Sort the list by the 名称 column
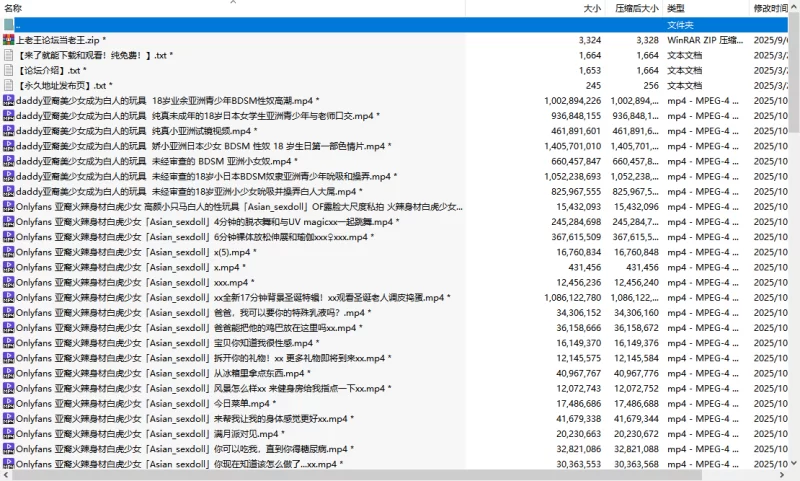Image resolution: width=800 pixels, height=481 pixels. click(x=14, y=8)
